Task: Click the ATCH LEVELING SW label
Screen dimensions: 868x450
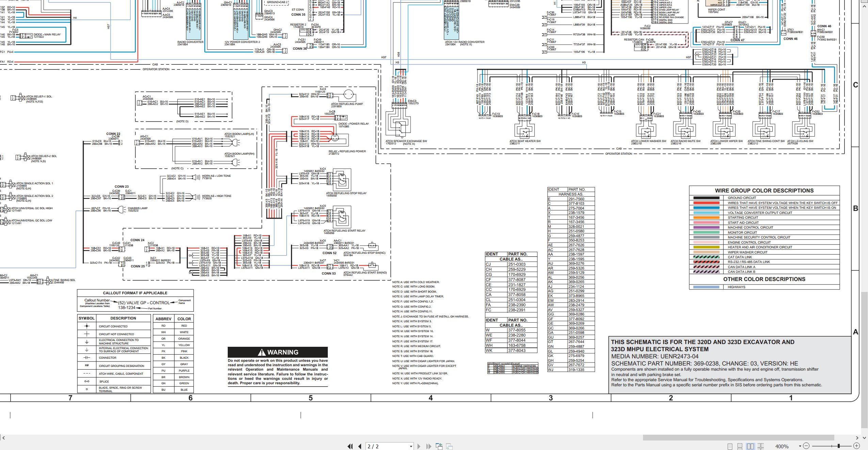Action: pos(800,141)
